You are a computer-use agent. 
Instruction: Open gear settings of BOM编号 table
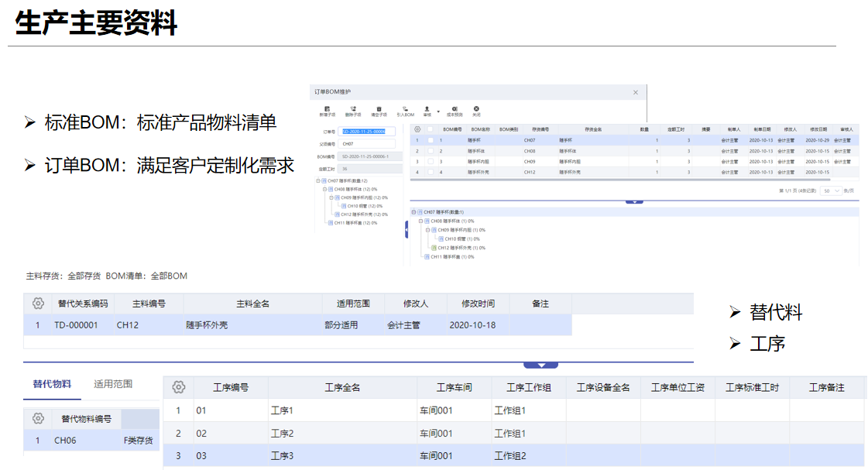pos(417,129)
